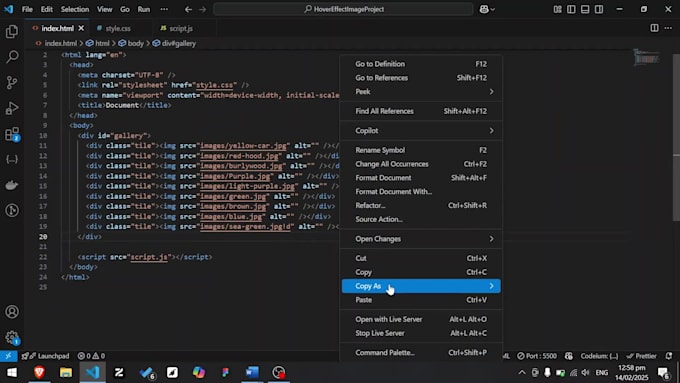
Task: Choose Stop Live Server
Action: click(421, 333)
